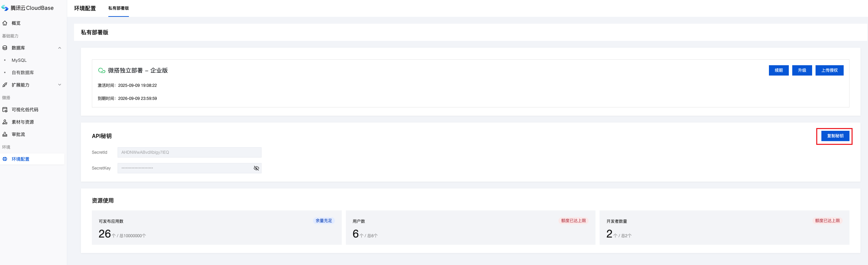Open the MySQL submenu item

19,60
